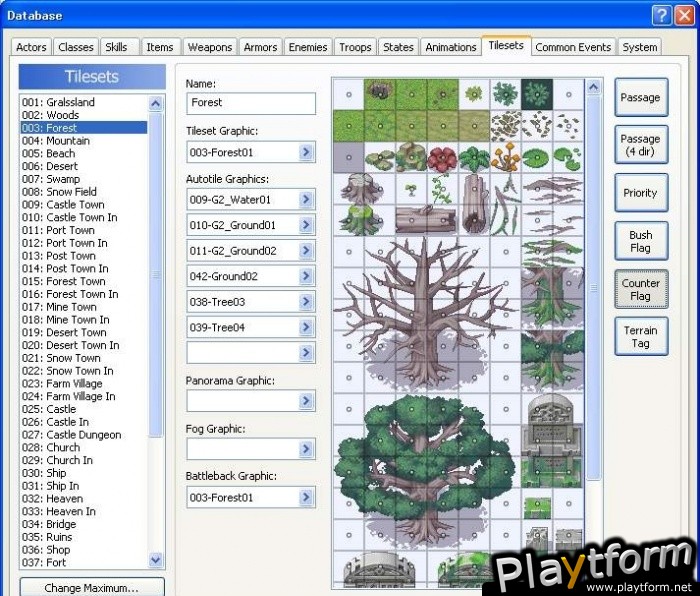Toggle flag on the tree stump tile
The height and width of the screenshot is (596, 700).
click(x=364, y=189)
